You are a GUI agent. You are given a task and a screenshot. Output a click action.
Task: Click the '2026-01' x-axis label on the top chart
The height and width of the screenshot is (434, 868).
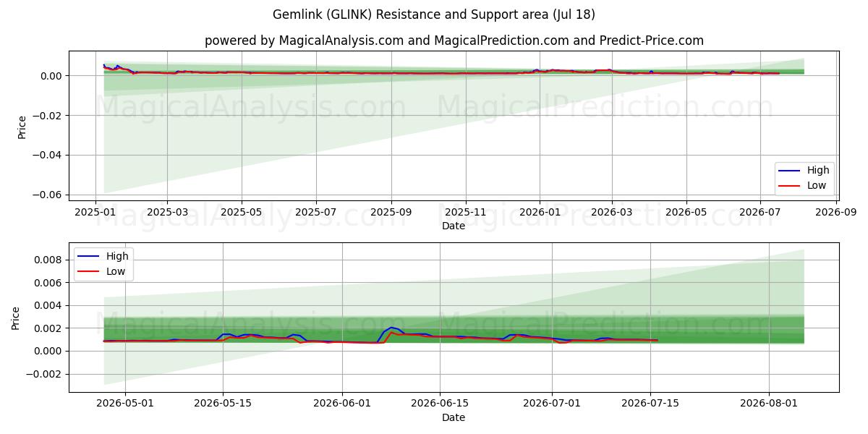coord(540,213)
